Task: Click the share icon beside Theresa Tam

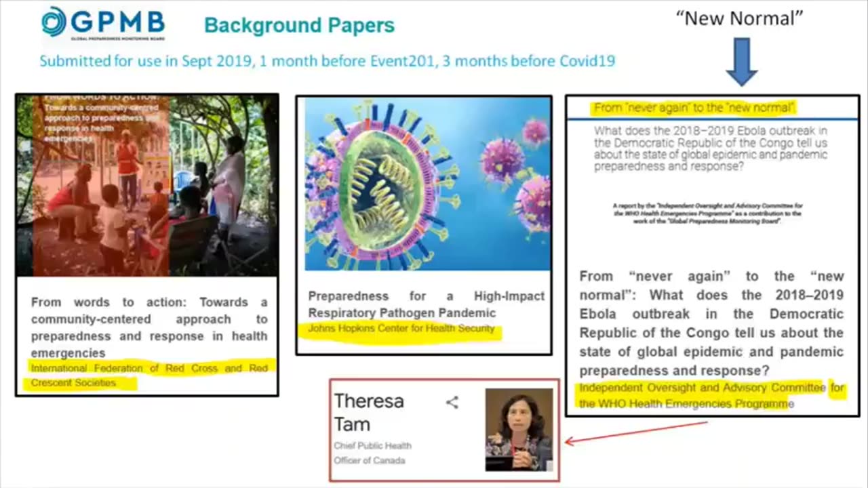Action: [452, 403]
